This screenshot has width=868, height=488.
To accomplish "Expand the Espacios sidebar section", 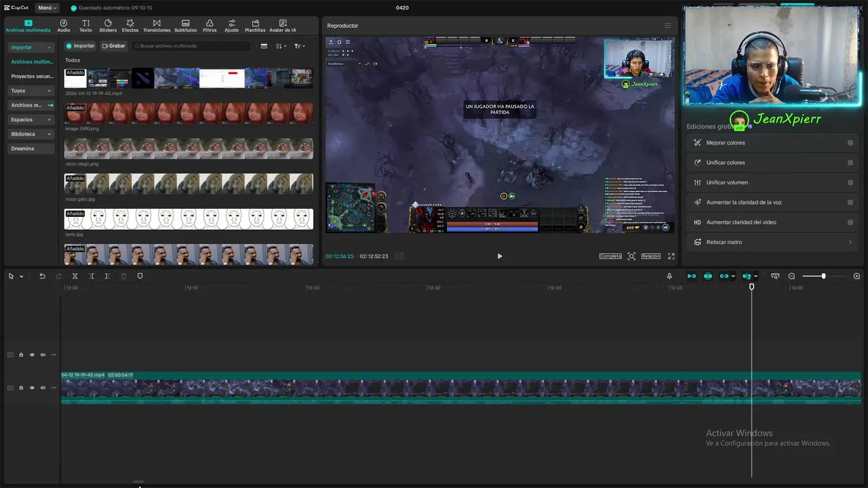I will click(31, 119).
